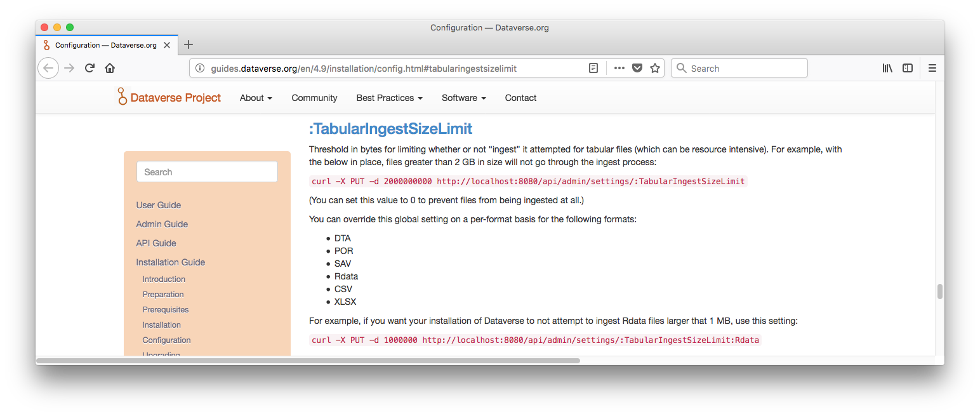The image size is (980, 416).
Task: Expand the Software dropdown menu
Action: (x=464, y=98)
